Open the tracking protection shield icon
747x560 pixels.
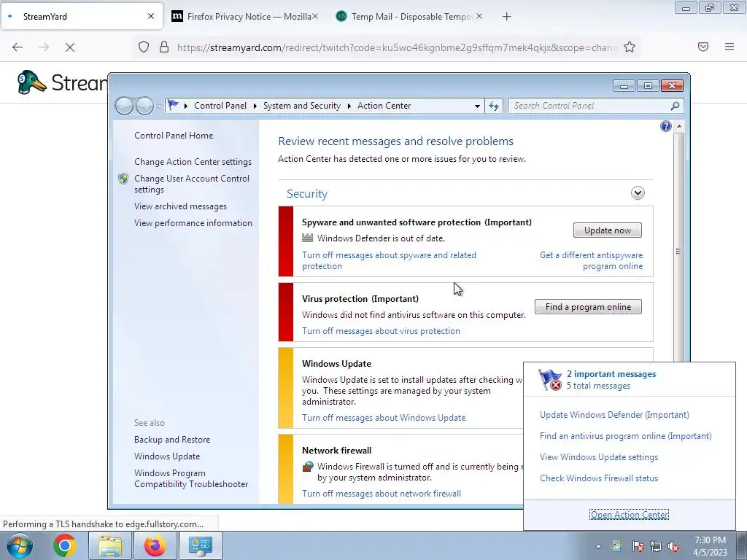[x=144, y=47]
